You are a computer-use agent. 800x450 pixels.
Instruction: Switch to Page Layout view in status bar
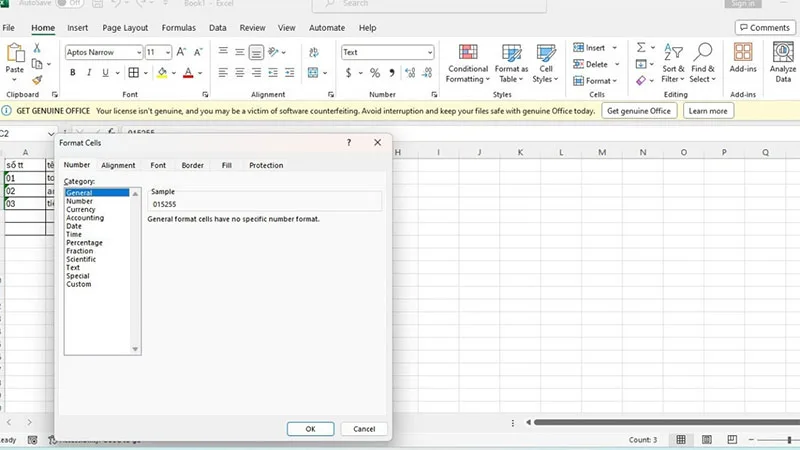click(x=707, y=439)
